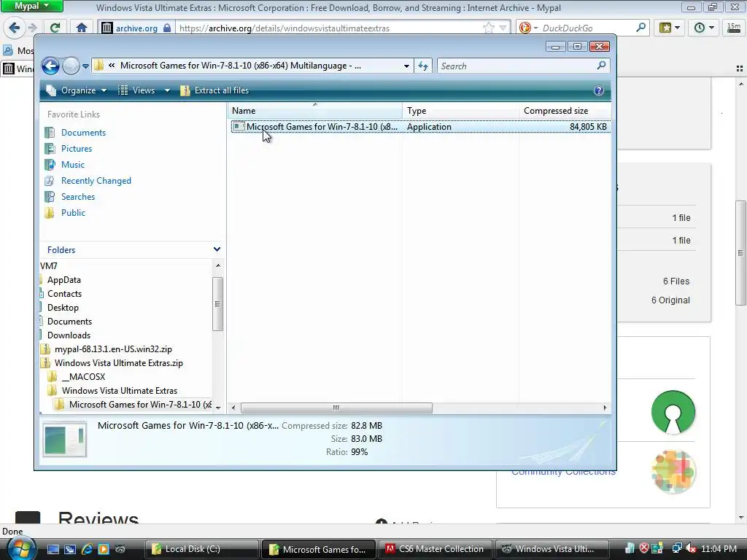This screenshot has width=747, height=560.
Task: Open Music in Favorite Links
Action: (x=72, y=165)
